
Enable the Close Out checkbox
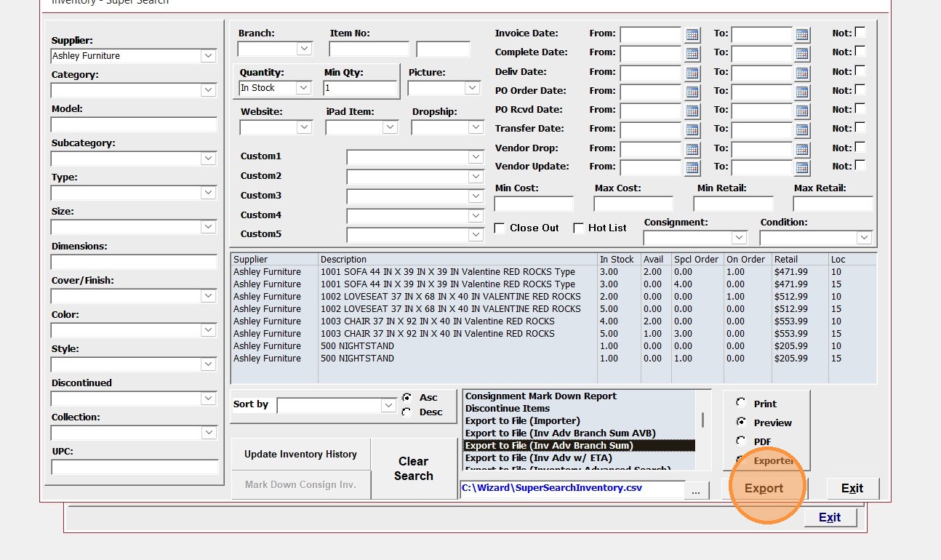(500, 228)
